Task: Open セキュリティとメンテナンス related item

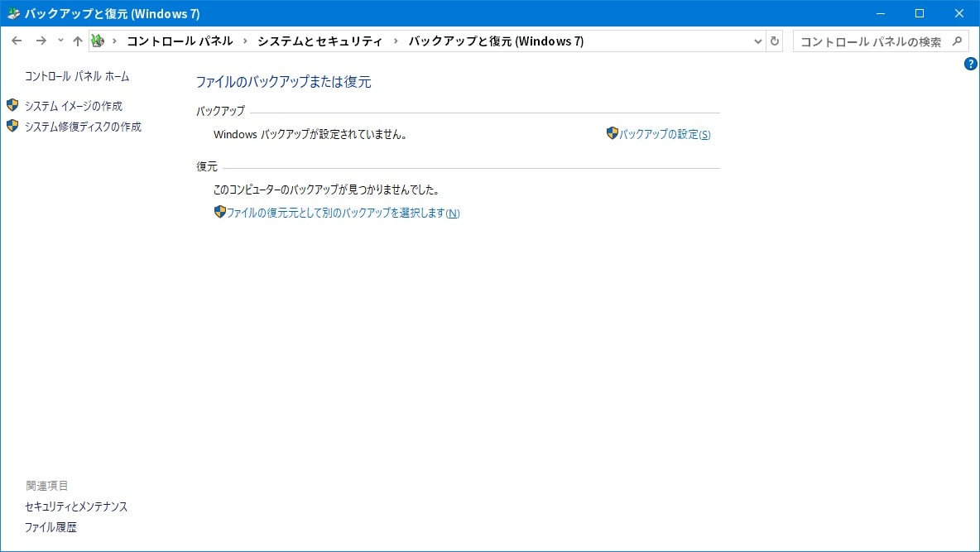Action: coord(76,506)
